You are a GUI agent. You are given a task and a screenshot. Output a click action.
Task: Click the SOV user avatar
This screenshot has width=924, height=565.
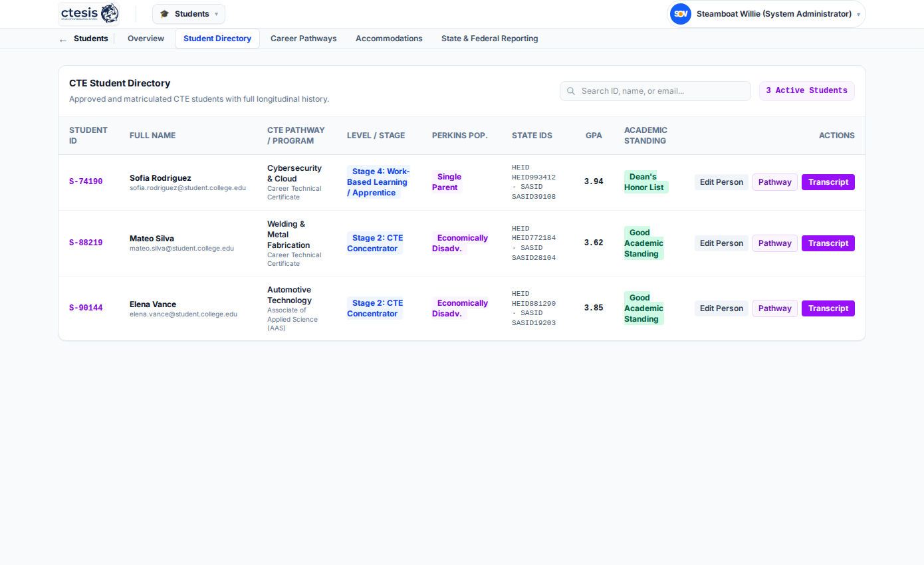(681, 14)
